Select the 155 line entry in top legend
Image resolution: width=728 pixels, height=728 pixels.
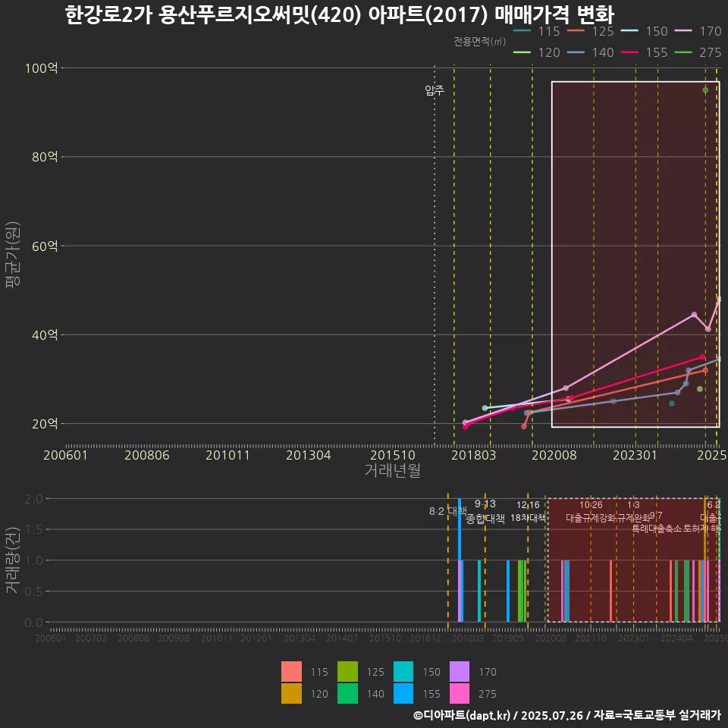click(x=645, y=52)
